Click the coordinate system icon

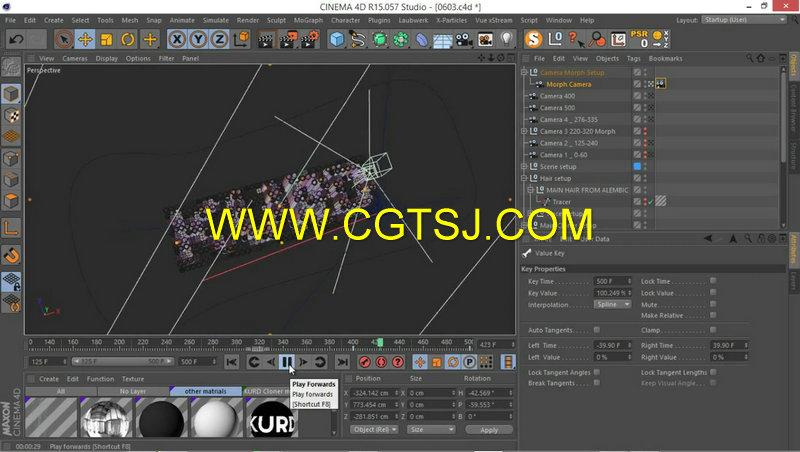click(x=241, y=39)
